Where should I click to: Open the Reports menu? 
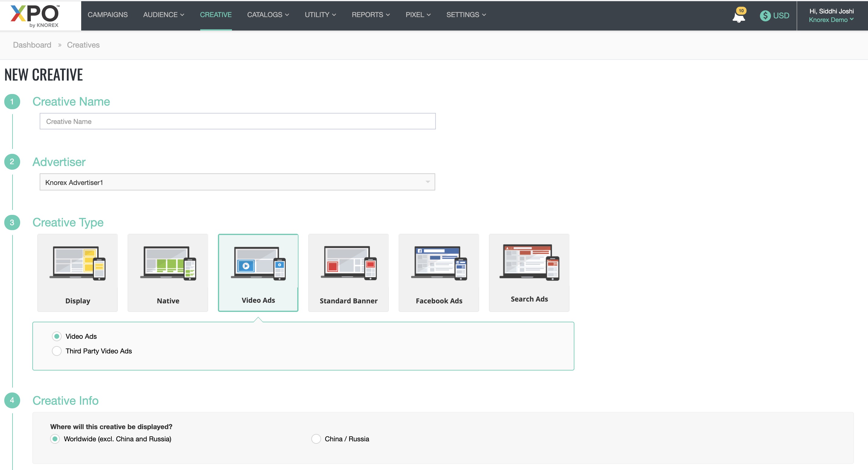click(x=370, y=15)
